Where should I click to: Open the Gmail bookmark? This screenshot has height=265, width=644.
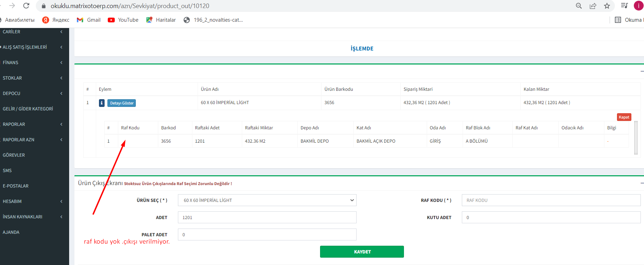[89, 20]
